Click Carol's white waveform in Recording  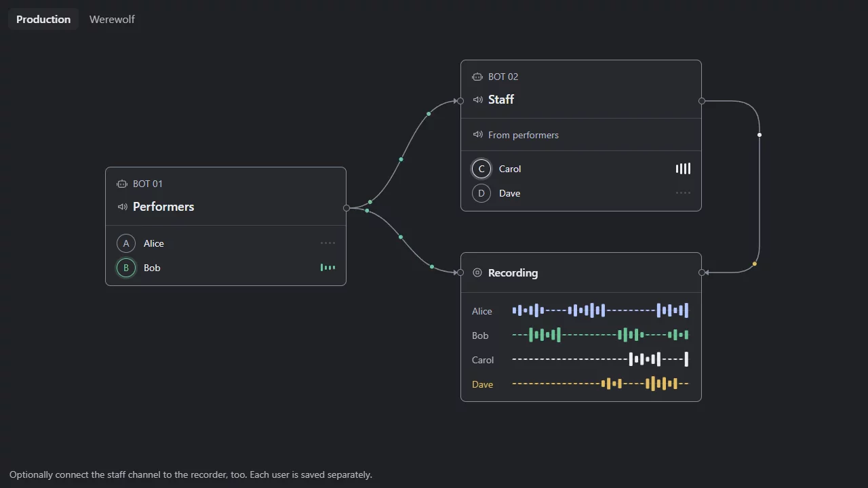tap(601, 360)
